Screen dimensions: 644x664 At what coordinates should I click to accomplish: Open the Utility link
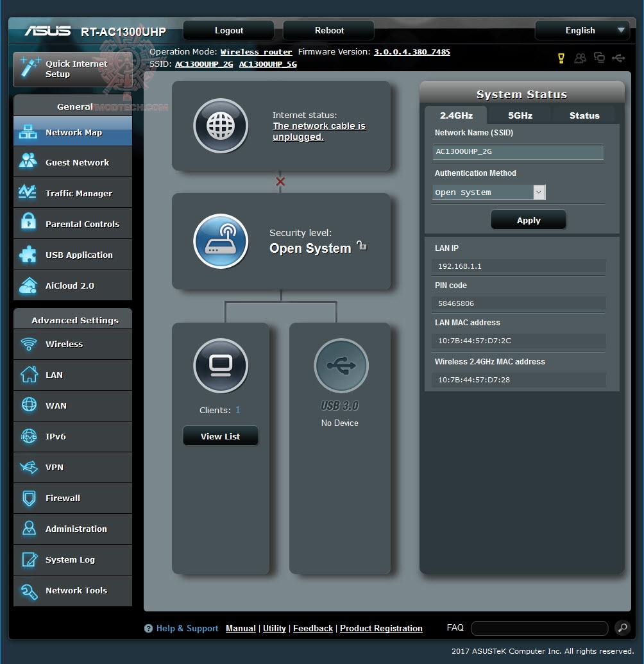point(275,628)
